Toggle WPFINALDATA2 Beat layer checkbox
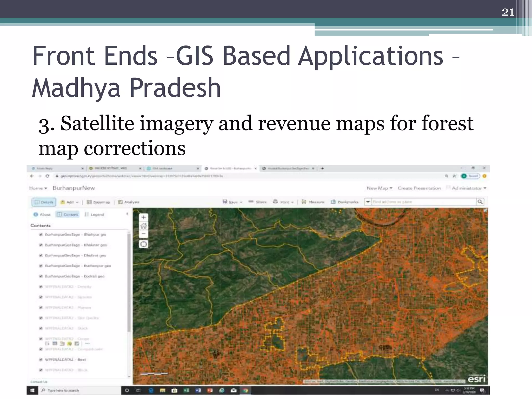 [41, 360]
